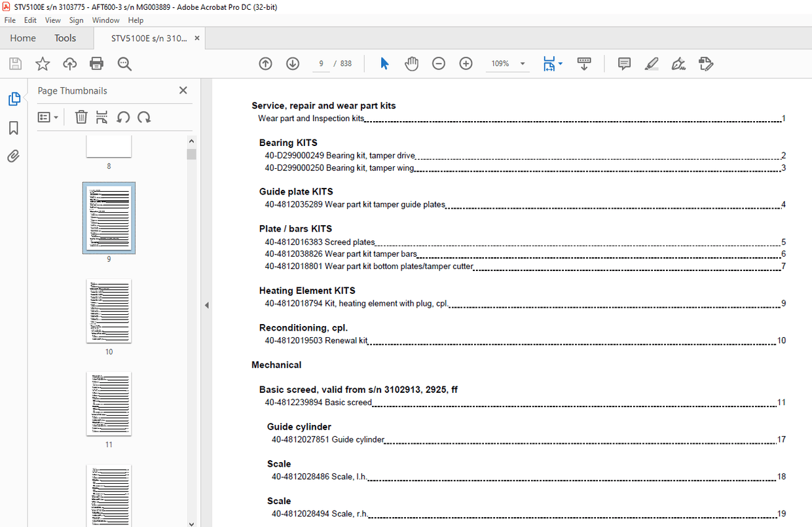Add a sticky note comment
This screenshot has height=527, width=812.
pos(624,64)
